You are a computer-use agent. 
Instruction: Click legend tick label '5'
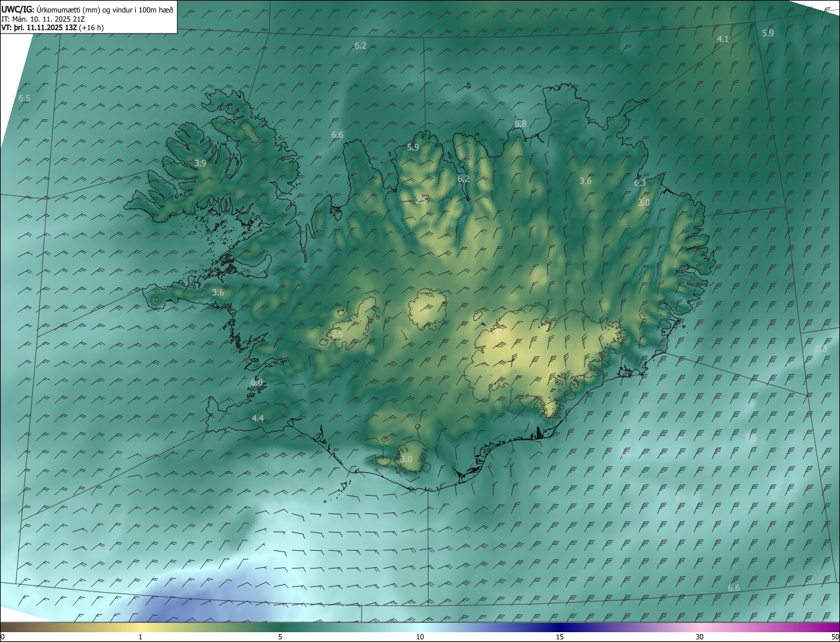point(280,637)
